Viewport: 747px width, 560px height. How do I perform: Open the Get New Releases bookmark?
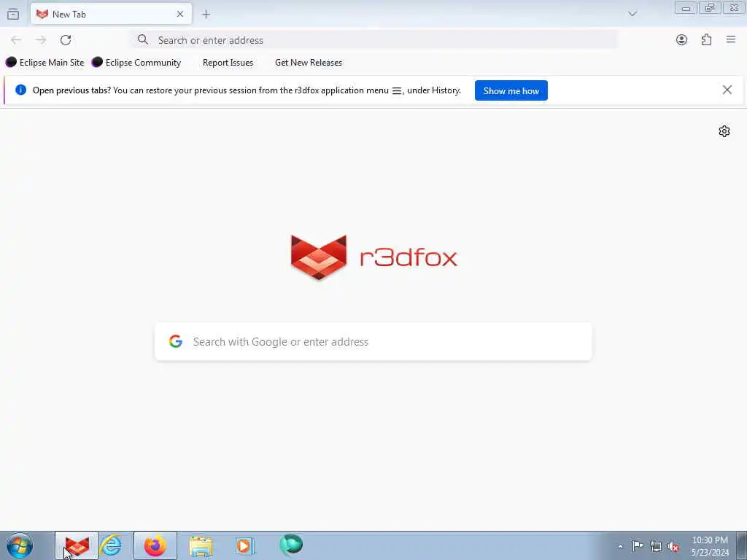309,63
